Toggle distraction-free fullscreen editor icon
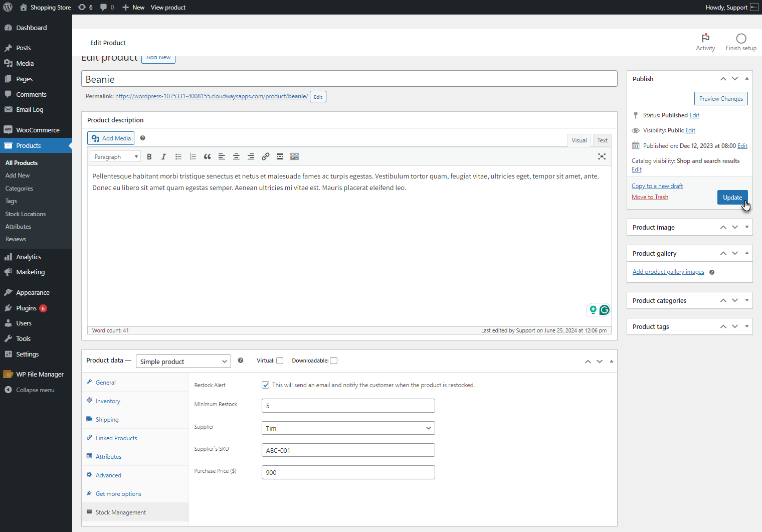The width and height of the screenshot is (762, 532). (602, 156)
